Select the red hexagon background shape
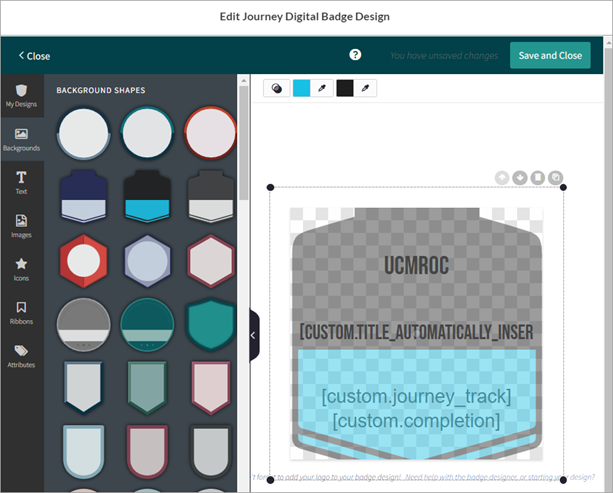Image resolution: width=613 pixels, height=493 pixels. click(84, 262)
